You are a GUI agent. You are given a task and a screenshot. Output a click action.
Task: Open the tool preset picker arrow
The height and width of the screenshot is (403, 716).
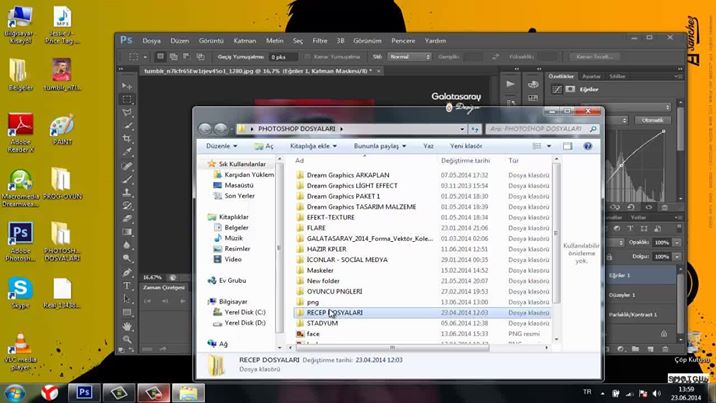(x=145, y=57)
